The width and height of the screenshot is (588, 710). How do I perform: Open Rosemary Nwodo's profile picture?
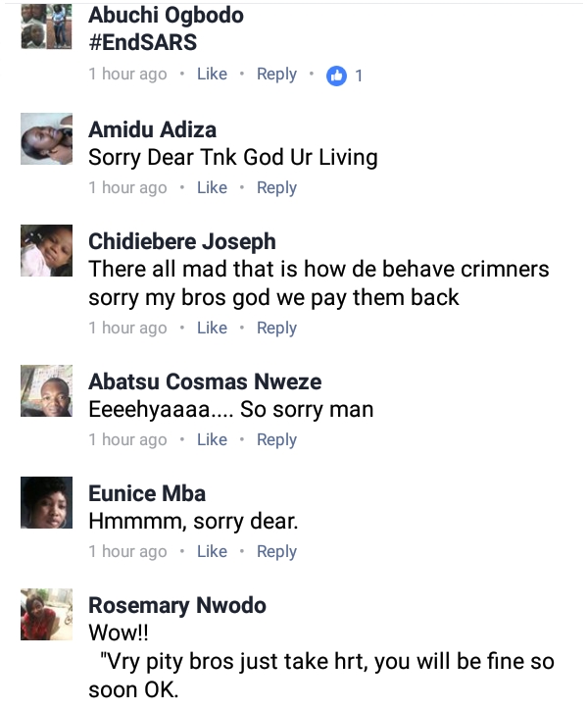47,615
